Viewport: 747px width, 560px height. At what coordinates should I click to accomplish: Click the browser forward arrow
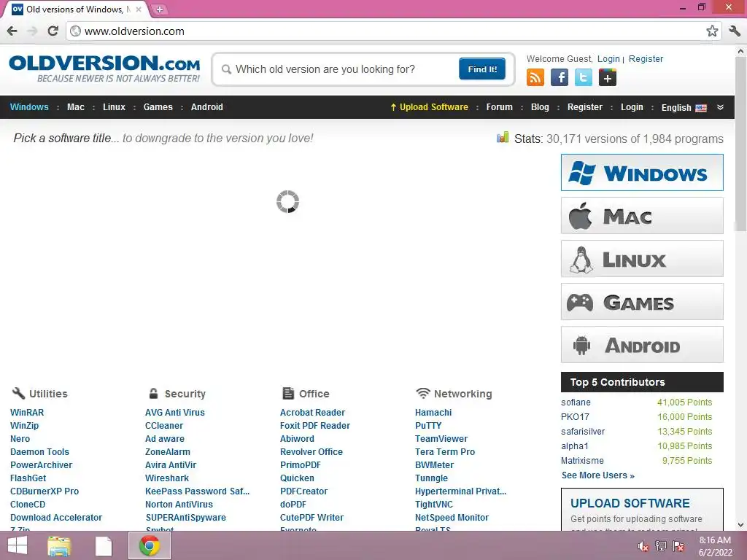pyautogui.click(x=32, y=31)
